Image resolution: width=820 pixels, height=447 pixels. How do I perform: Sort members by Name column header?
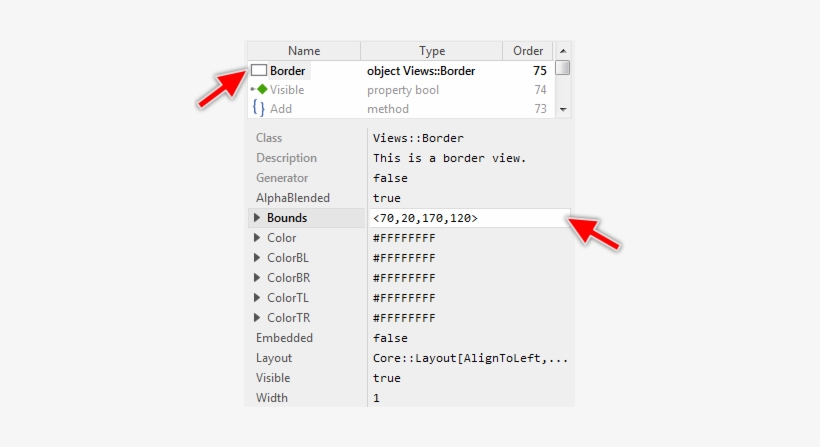click(x=303, y=51)
